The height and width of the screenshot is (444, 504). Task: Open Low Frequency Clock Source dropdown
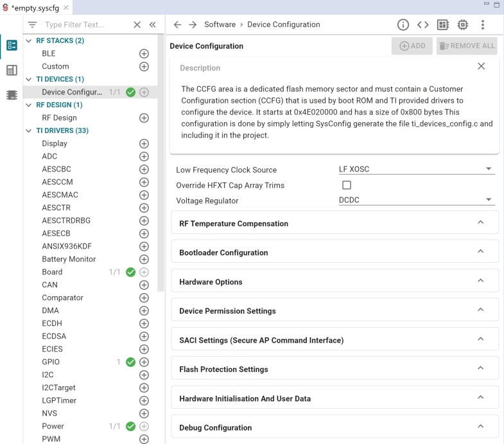(416, 170)
